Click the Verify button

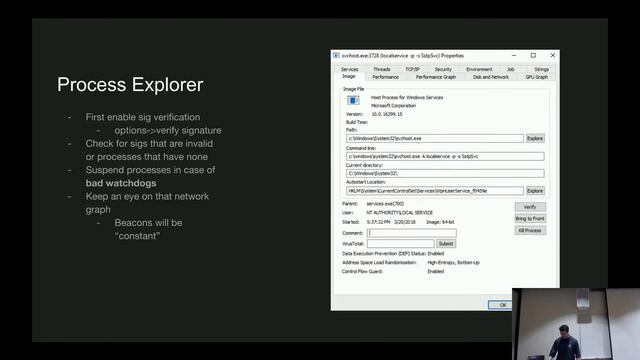(530, 207)
